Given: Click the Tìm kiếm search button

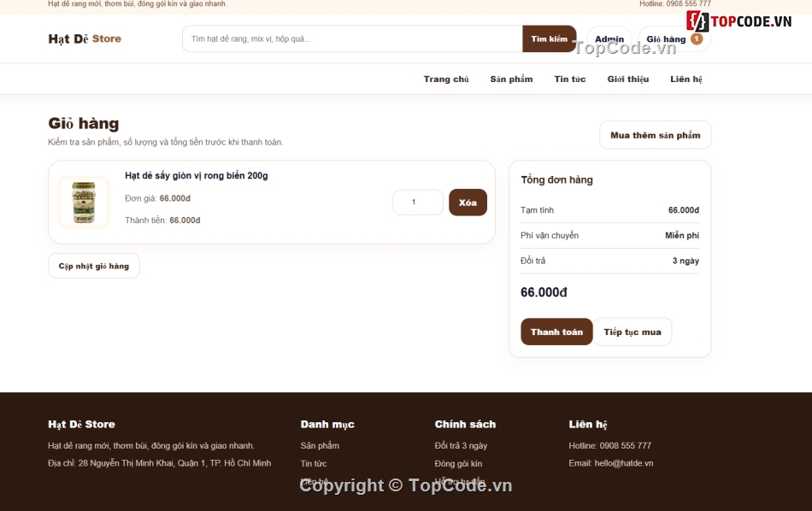Looking at the screenshot, I should [x=549, y=38].
